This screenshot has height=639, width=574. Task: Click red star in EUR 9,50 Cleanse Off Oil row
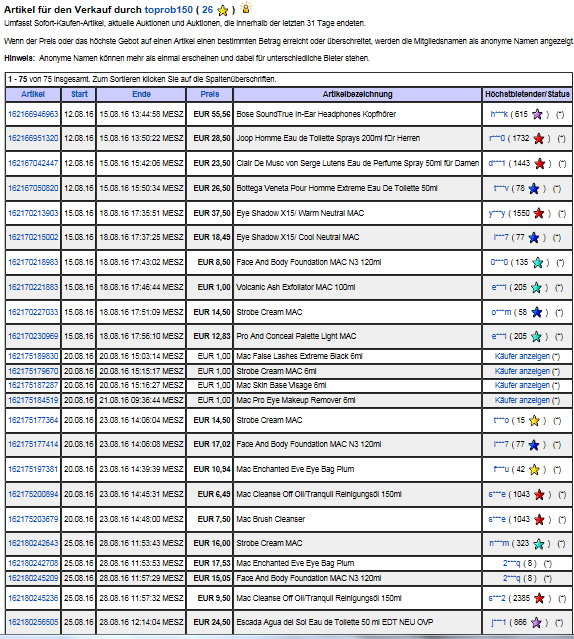[x=539, y=599]
